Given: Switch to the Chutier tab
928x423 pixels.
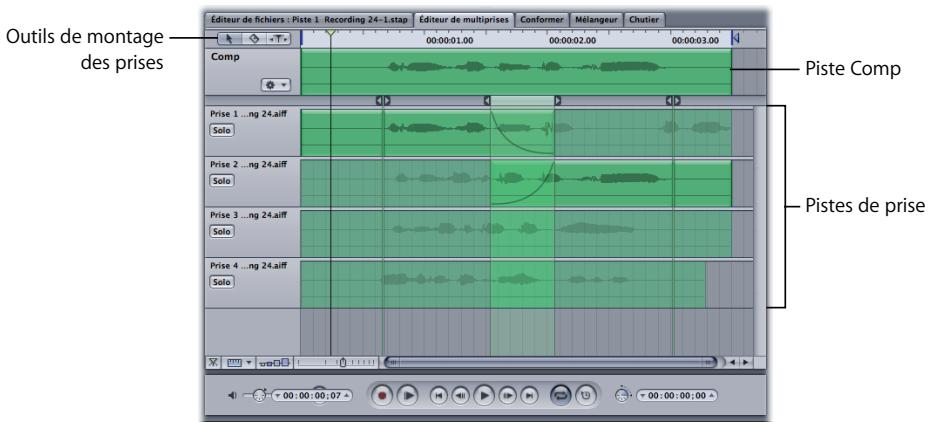Looking at the screenshot, I should (644, 20).
